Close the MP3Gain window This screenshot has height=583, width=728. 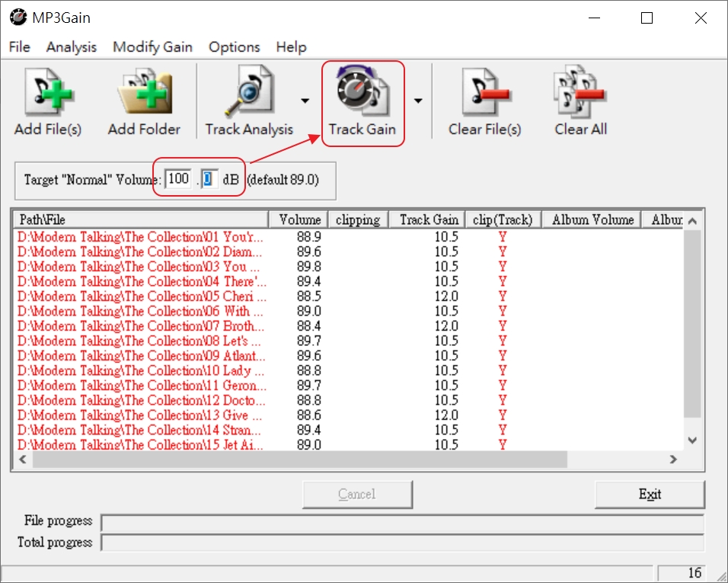tap(701, 18)
